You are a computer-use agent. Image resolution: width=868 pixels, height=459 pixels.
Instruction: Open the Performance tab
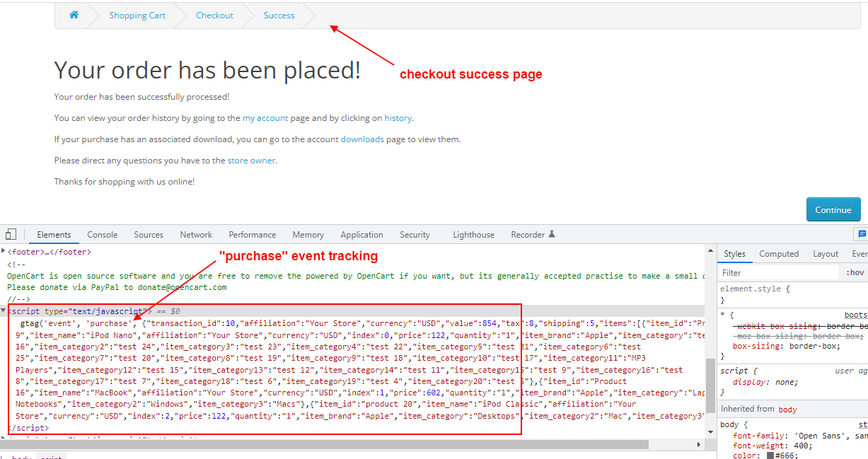pyautogui.click(x=253, y=235)
